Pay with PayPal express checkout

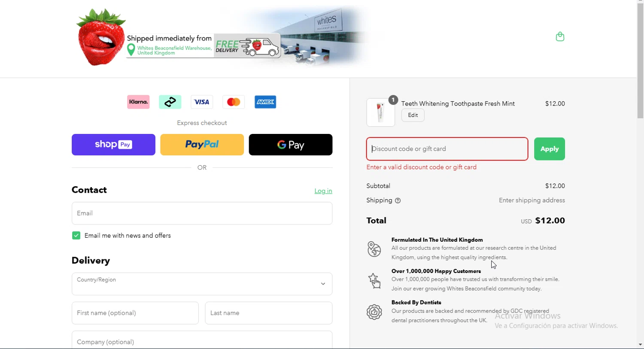point(202,145)
